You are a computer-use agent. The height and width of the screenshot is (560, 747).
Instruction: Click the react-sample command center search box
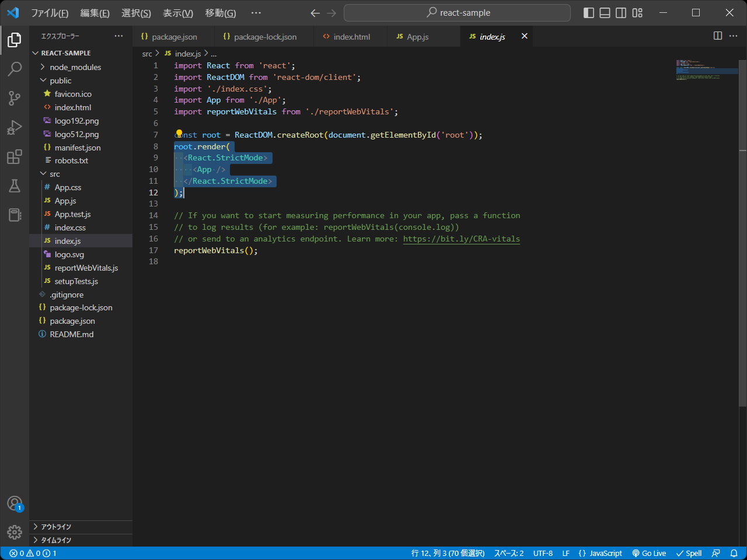457,13
